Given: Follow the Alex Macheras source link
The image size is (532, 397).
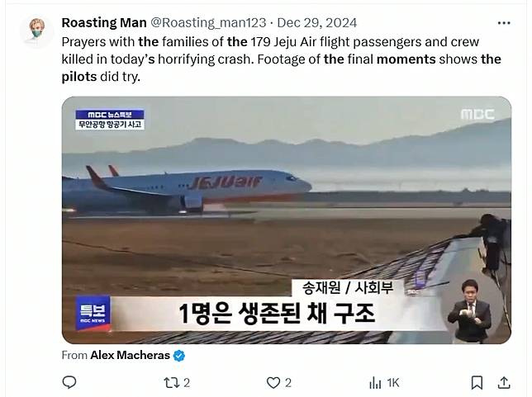Looking at the screenshot, I should tap(130, 355).
